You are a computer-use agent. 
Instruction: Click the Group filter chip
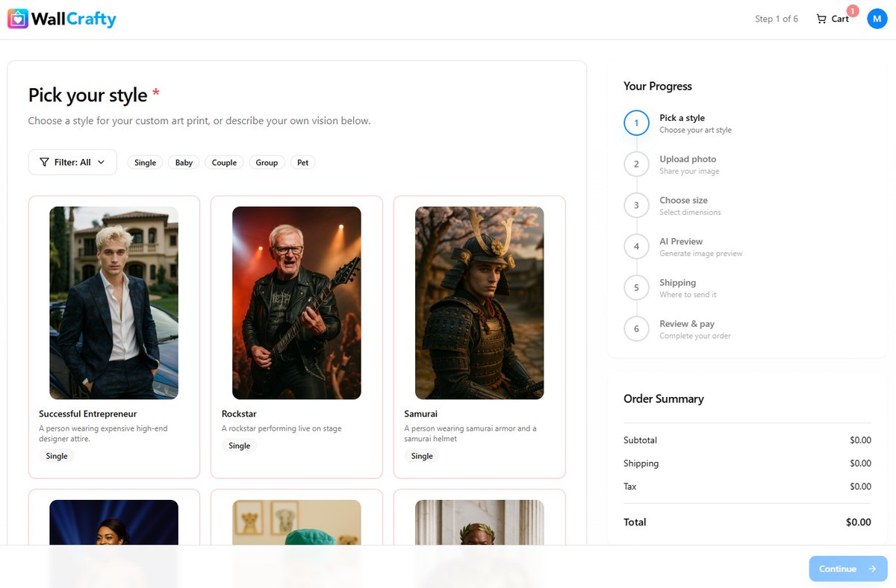pyautogui.click(x=267, y=162)
